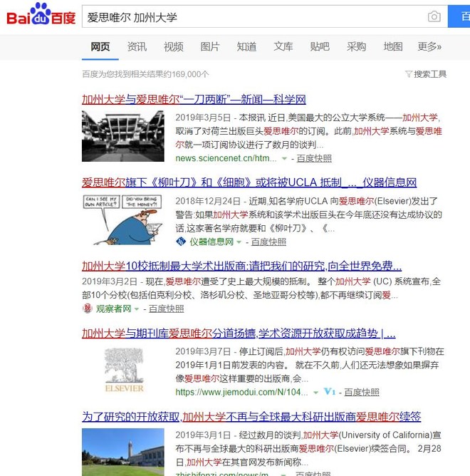Open result 爱思唯尔旗下《柳叶刀》和《细胞》或将被UCLA抵制
Viewport: 470px width, 476px height.
[249, 182]
